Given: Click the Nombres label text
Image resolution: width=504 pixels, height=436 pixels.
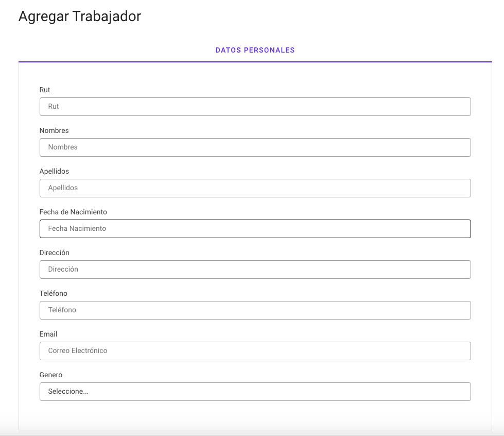Looking at the screenshot, I should 54,131.
